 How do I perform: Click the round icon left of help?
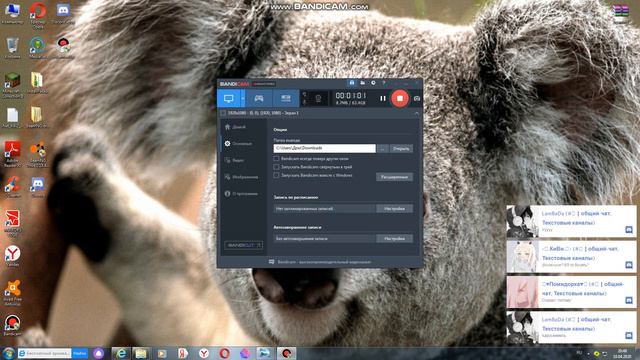coord(373,83)
